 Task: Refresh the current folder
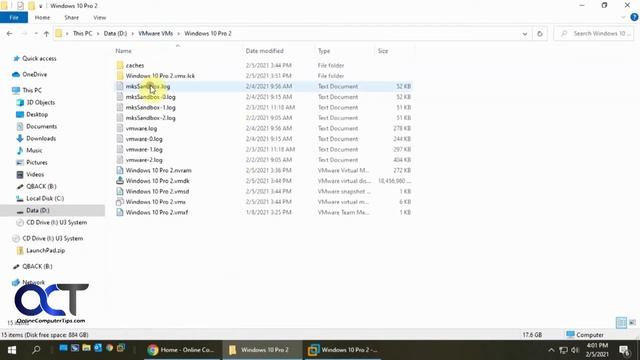tap(540, 33)
